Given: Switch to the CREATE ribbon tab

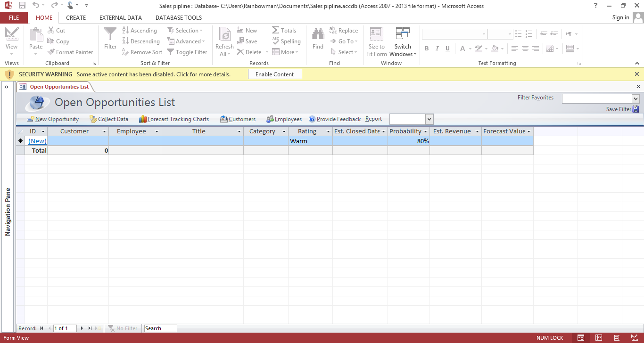Looking at the screenshot, I should tap(75, 17).
